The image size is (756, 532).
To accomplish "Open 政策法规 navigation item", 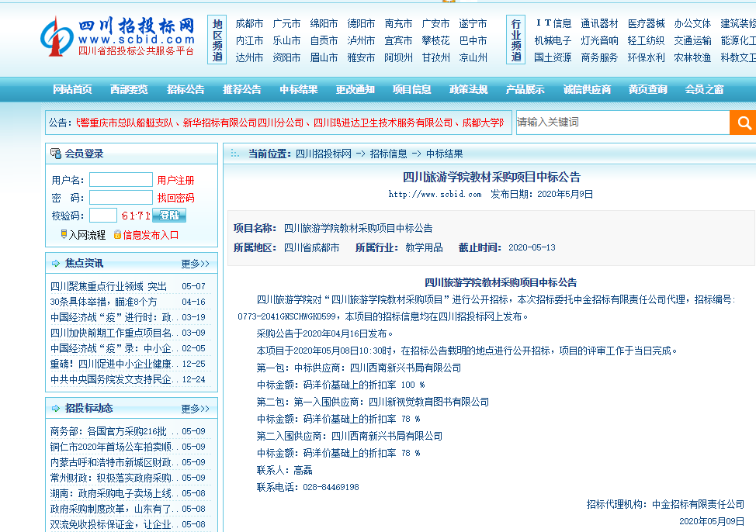I will coord(469,89).
